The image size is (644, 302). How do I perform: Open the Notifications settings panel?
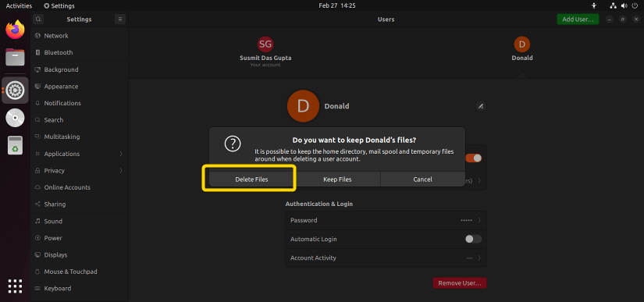click(x=80, y=104)
